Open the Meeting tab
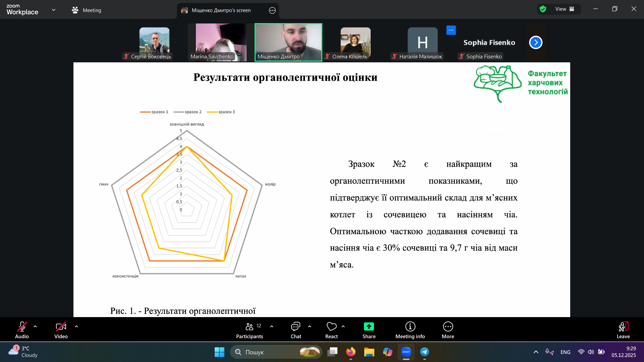This screenshot has height=362, width=644. pos(87,10)
